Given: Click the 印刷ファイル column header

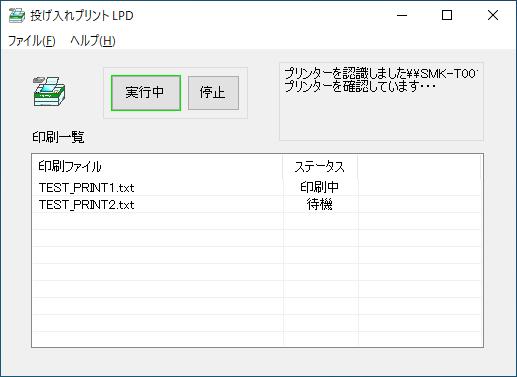Looking at the screenshot, I should (157, 167).
